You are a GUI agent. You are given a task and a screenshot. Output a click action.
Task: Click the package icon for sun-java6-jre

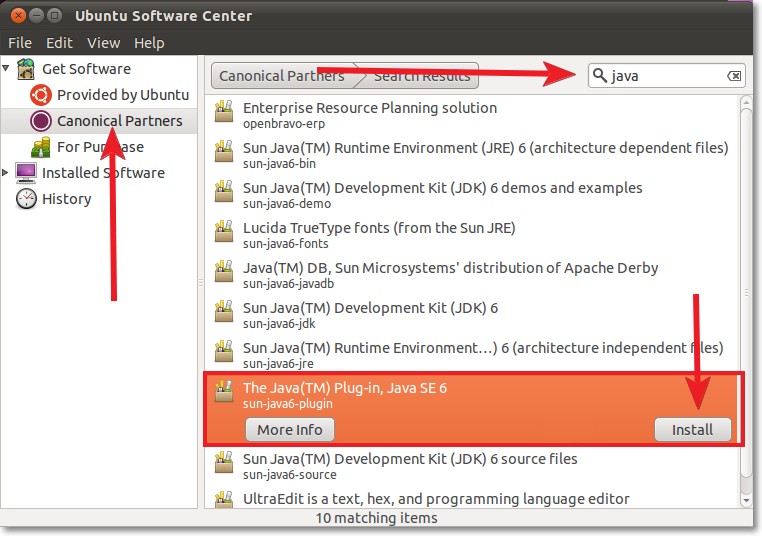coord(224,351)
